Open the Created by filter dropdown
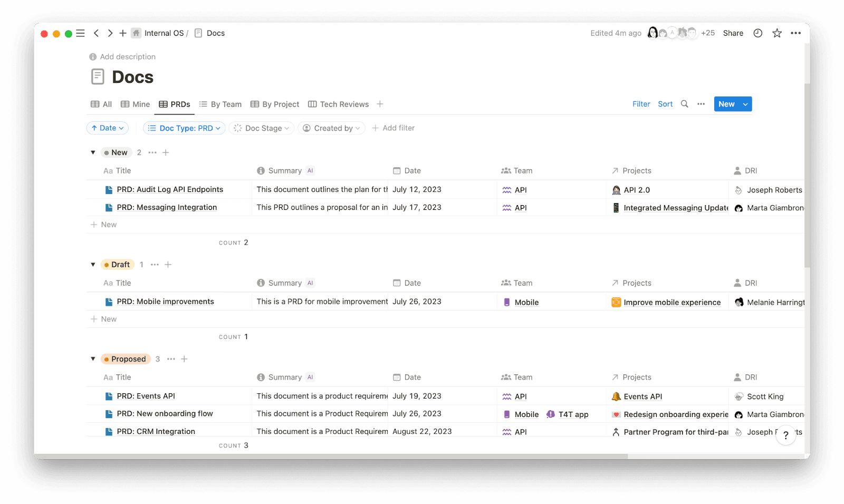The image size is (844, 504). 331,128
